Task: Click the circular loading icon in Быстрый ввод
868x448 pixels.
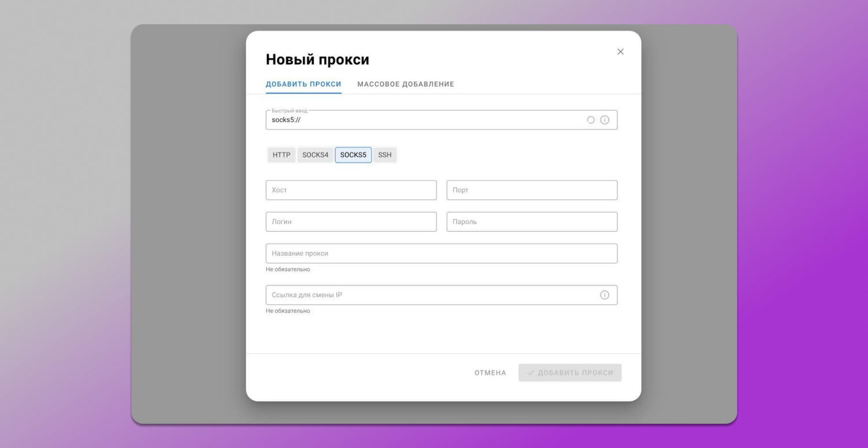Action: point(590,120)
